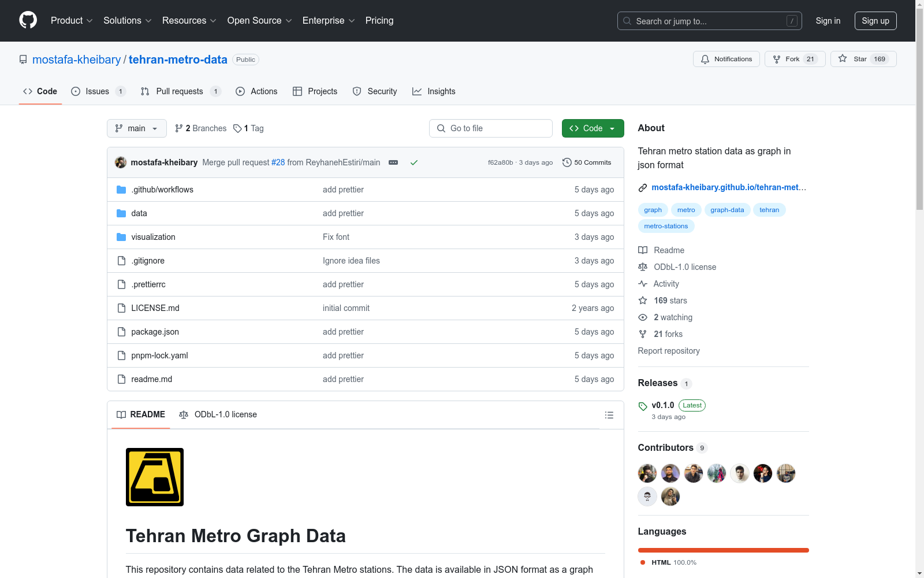Switch to the Security tab
The width and height of the screenshot is (924, 578).
pyautogui.click(x=375, y=91)
